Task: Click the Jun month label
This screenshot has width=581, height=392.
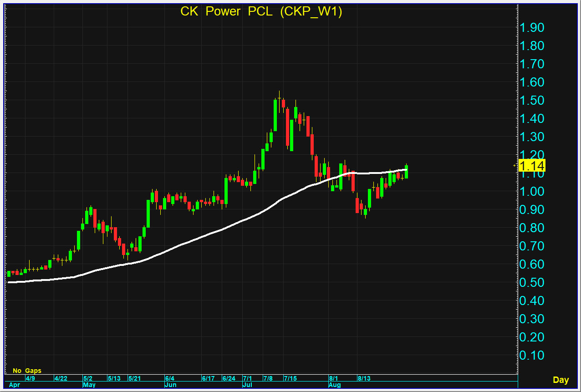Action: coord(170,385)
